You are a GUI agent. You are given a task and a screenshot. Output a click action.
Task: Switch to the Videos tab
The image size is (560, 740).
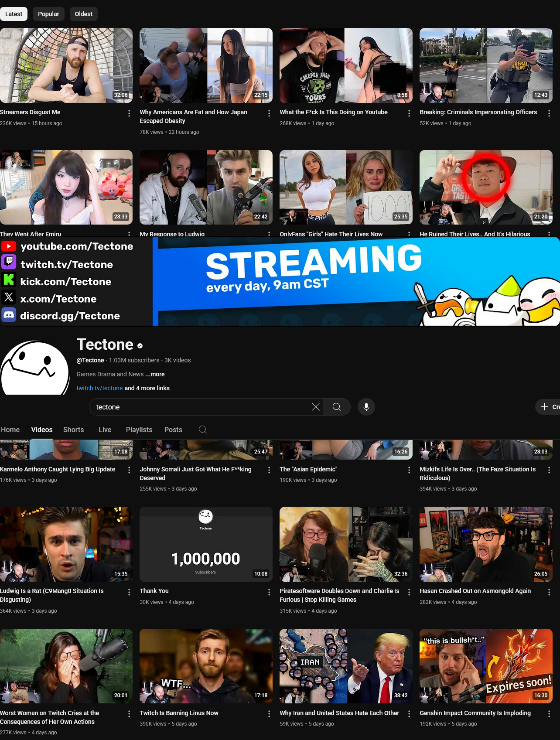pyautogui.click(x=42, y=430)
